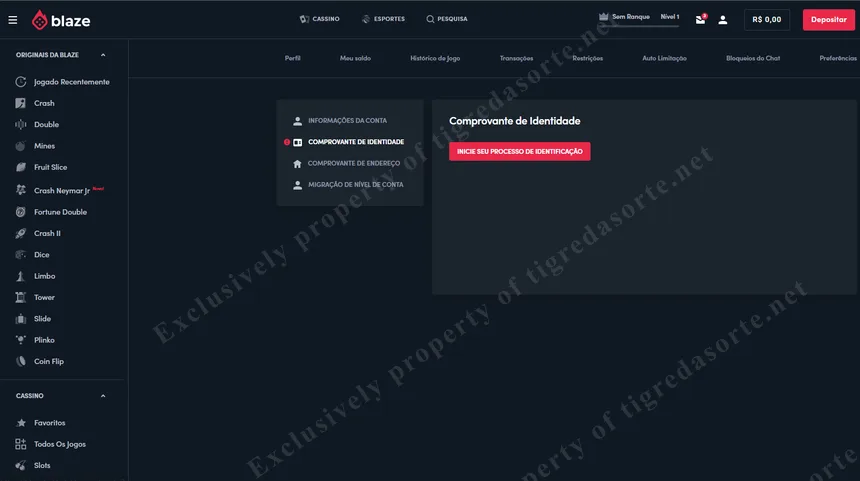The width and height of the screenshot is (860, 481).
Task: Click the crown rank icon
Action: click(603, 17)
